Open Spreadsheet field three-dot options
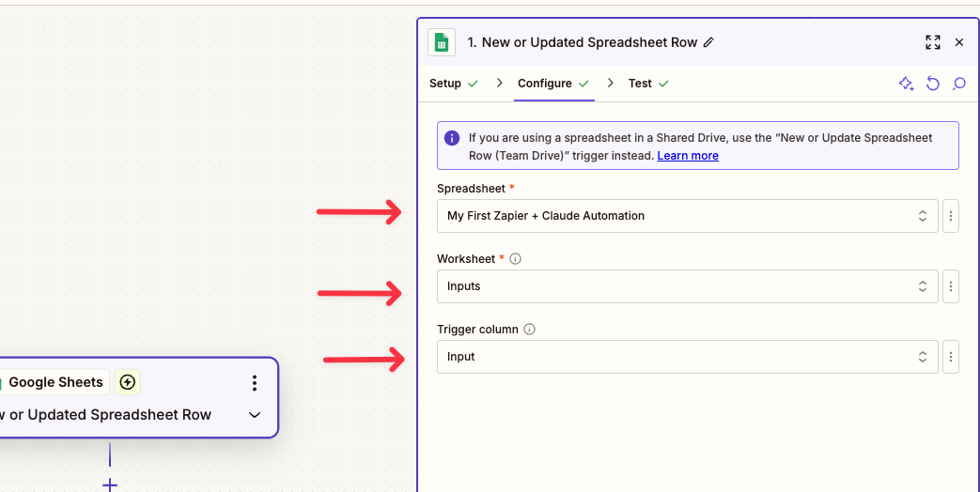Image resolution: width=980 pixels, height=492 pixels. pyautogui.click(x=951, y=216)
